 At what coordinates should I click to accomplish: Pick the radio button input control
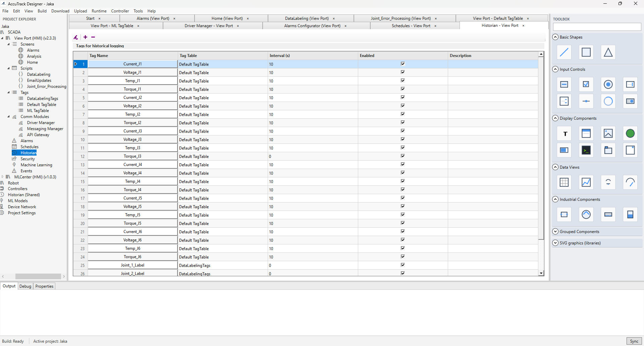(608, 84)
